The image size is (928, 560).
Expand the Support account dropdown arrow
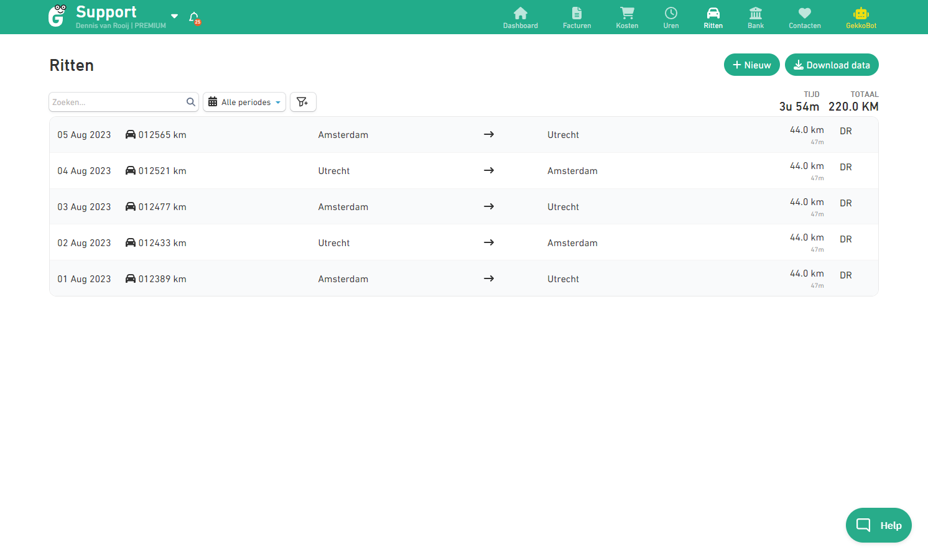coord(175,16)
